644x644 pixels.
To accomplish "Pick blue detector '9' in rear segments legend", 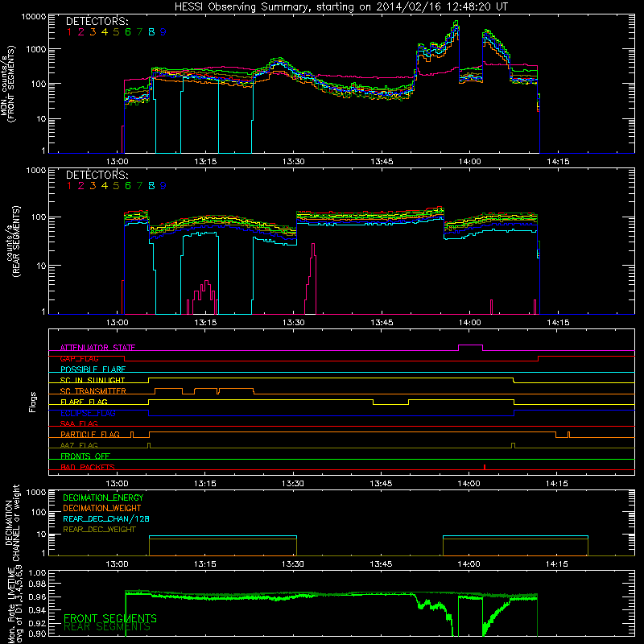I will 163,186.
